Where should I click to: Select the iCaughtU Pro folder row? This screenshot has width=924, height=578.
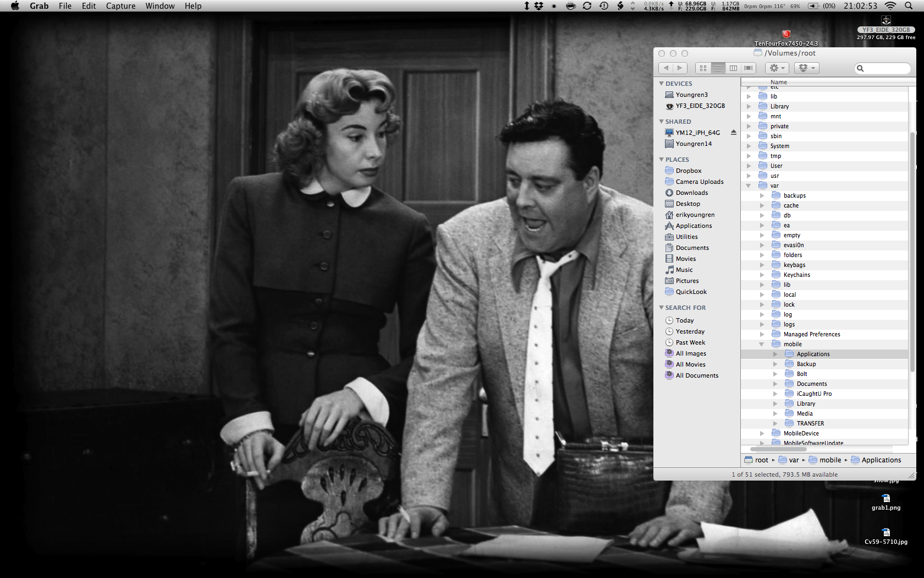824,394
